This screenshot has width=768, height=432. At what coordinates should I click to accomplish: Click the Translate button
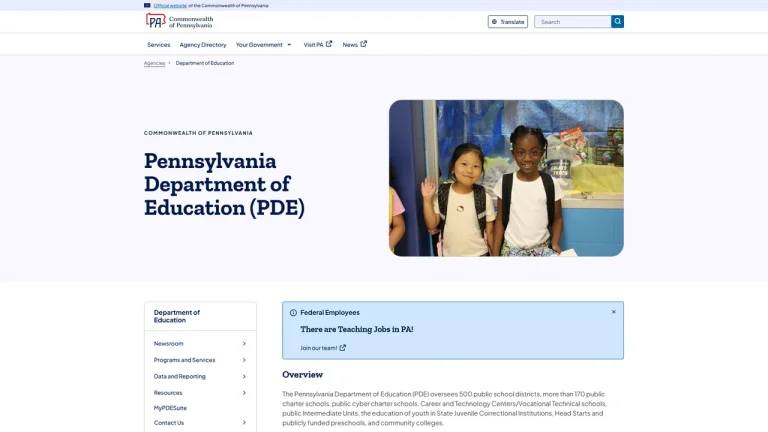pyautogui.click(x=507, y=22)
